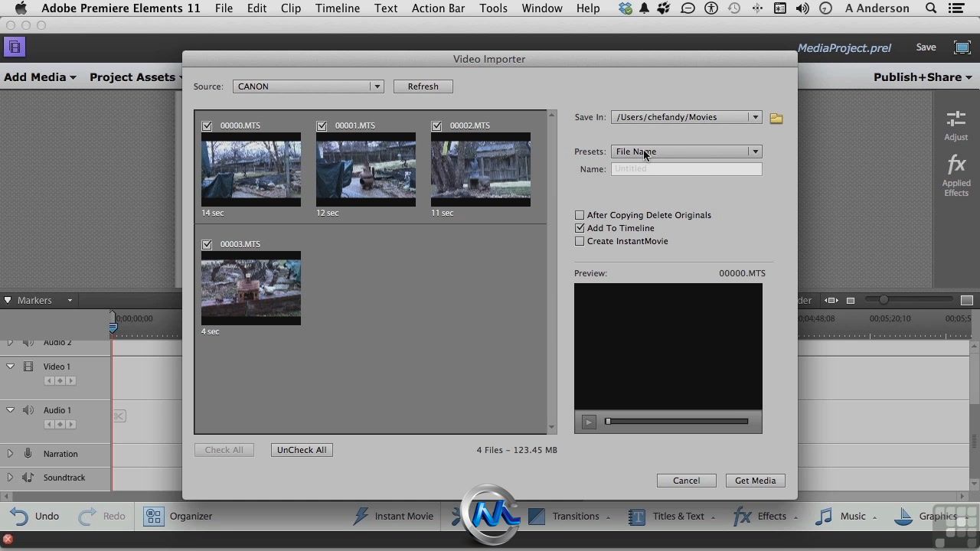Mute the Audio 1 speaker icon
980x551 pixels.
pos(28,410)
